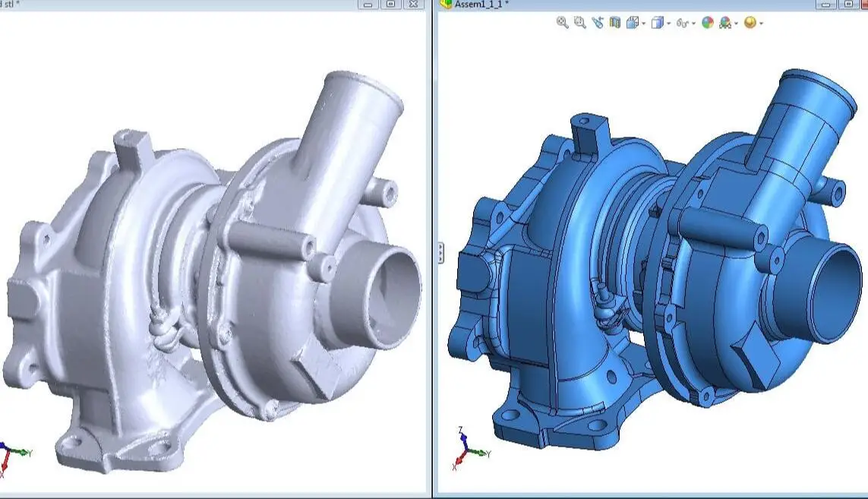Screen dimensions: 868x499
Task: Click the Previous View icon
Action: point(598,23)
